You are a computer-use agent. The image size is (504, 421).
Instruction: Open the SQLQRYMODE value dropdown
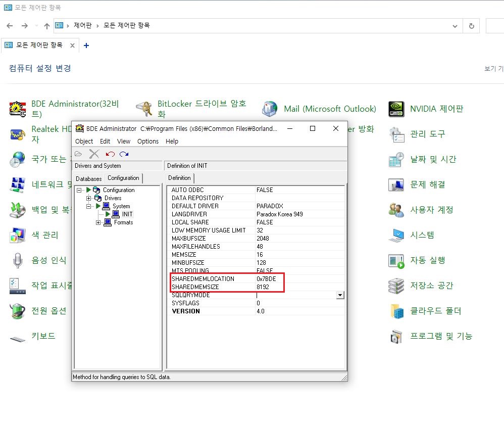coord(340,295)
